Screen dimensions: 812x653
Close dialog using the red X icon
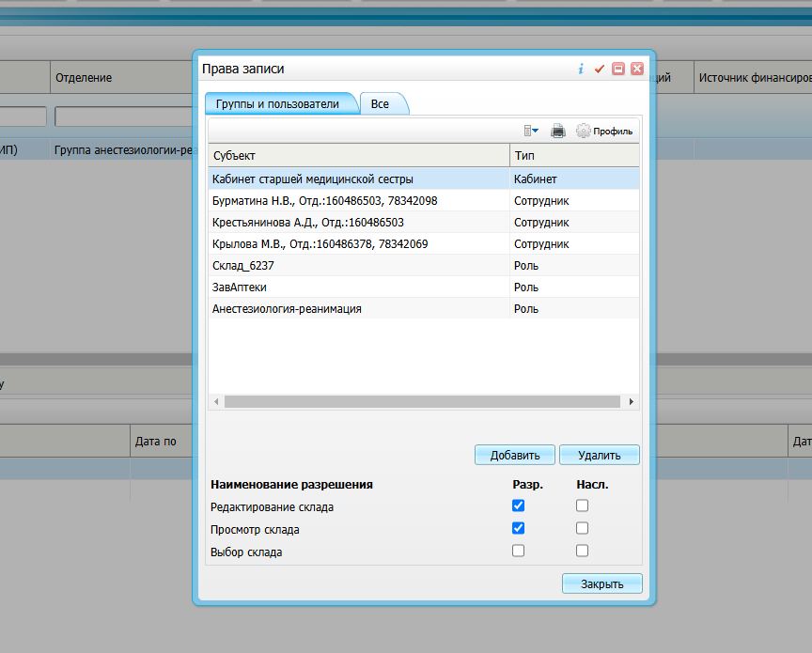(x=637, y=69)
